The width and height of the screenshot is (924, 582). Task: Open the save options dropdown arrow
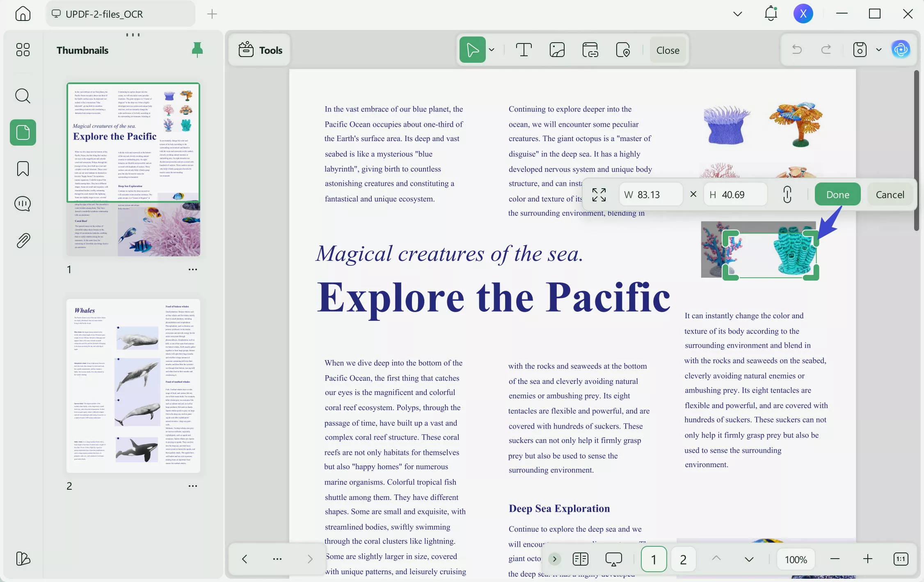pos(878,50)
